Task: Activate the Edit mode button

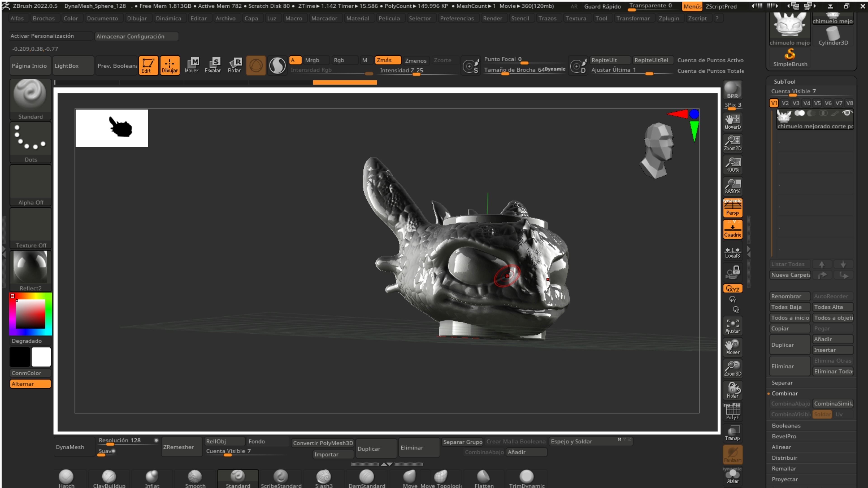Action: coord(148,65)
